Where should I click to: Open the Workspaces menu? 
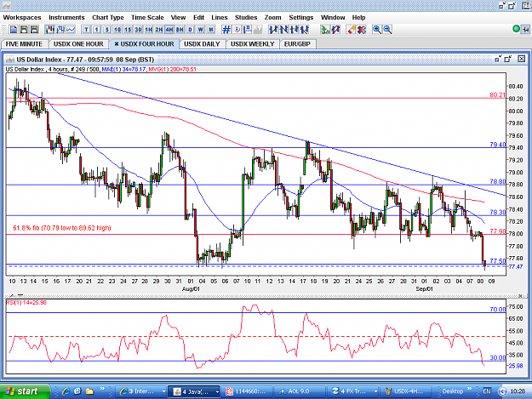pyautogui.click(x=22, y=18)
